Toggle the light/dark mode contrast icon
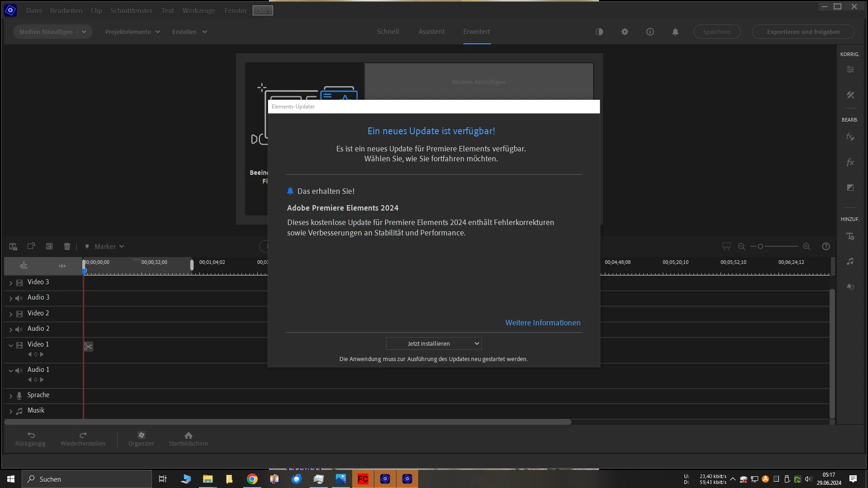868x488 pixels. pyautogui.click(x=599, y=32)
